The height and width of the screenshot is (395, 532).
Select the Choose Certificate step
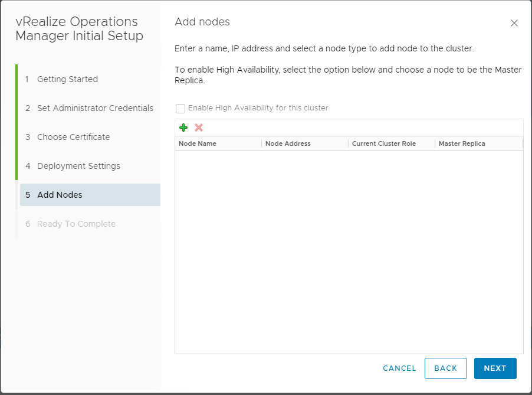[73, 137]
